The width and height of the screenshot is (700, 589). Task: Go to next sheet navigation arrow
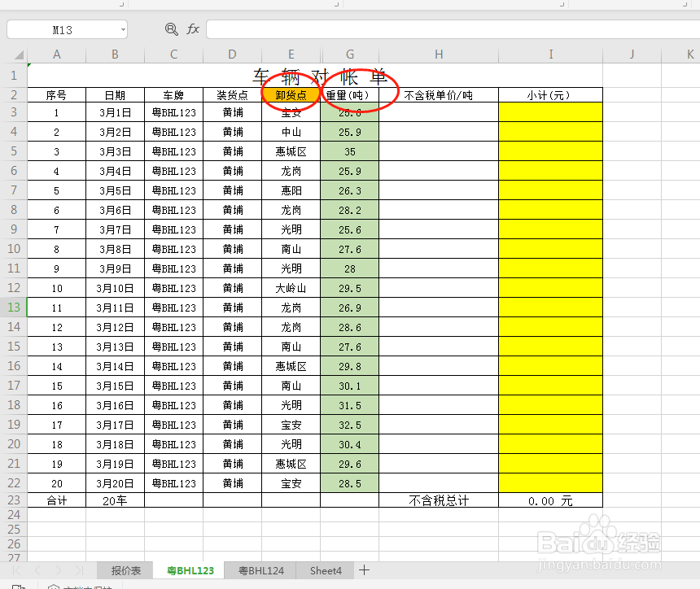(59, 570)
